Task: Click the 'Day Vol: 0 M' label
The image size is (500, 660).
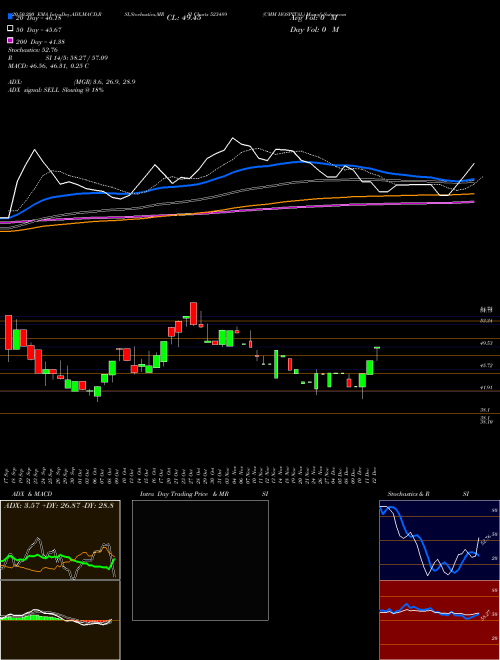Action: (x=314, y=29)
